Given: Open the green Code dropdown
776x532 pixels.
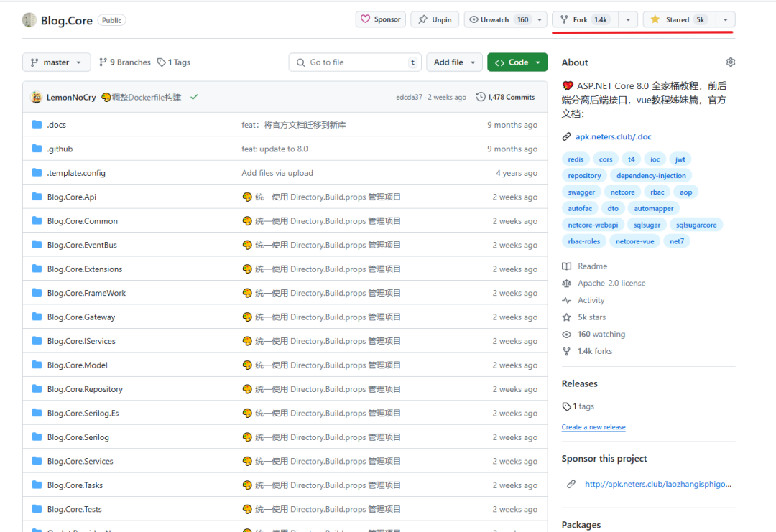Looking at the screenshot, I should (517, 62).
